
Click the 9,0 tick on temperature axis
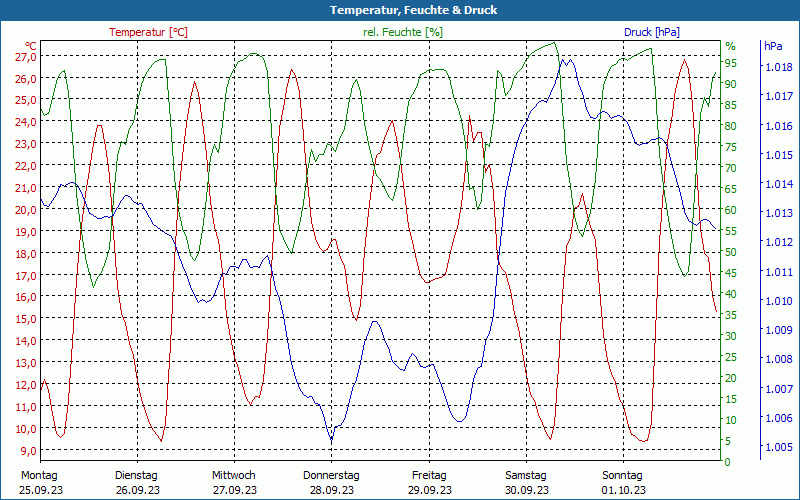click(28, 451)
